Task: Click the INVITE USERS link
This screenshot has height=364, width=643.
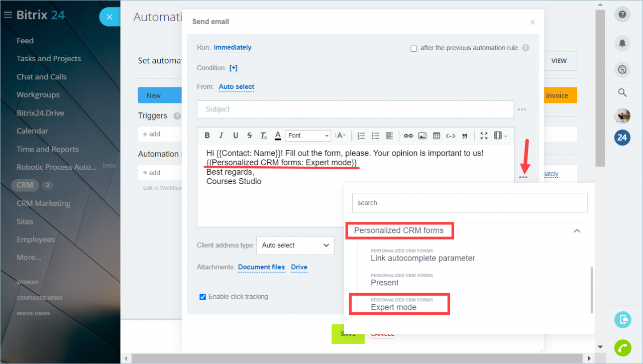Action: [x=33, y=313]
